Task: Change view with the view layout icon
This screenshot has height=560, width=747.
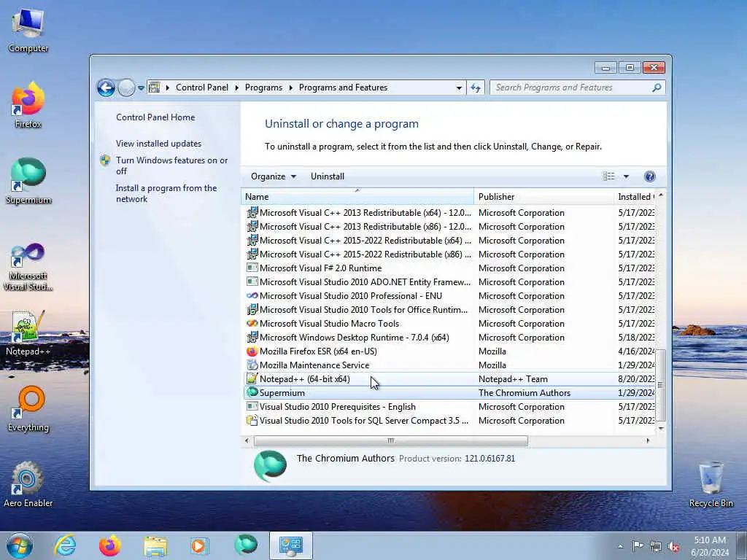Action: point(609,176)
